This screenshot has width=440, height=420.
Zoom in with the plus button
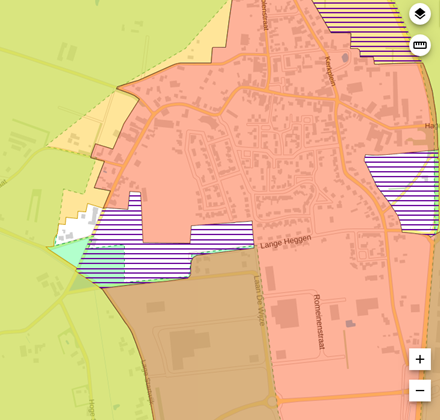[420, 359]
